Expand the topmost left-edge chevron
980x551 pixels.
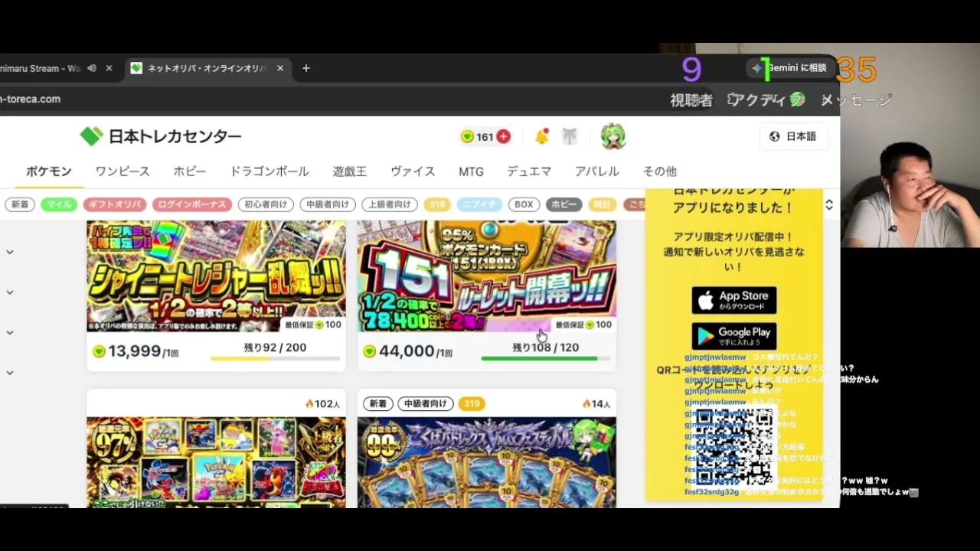tap(10, 252)
